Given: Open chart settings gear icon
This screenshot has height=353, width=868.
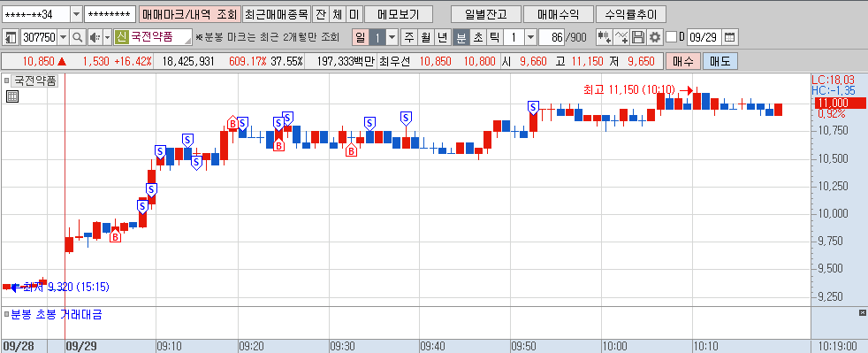Looking at the screenshot, I should pos(655,38).
